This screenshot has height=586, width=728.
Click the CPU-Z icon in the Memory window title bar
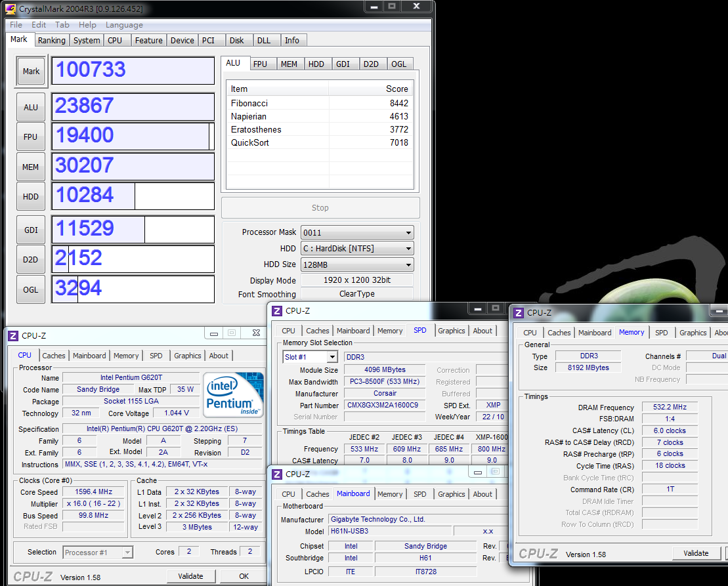[x=519, y=313]
